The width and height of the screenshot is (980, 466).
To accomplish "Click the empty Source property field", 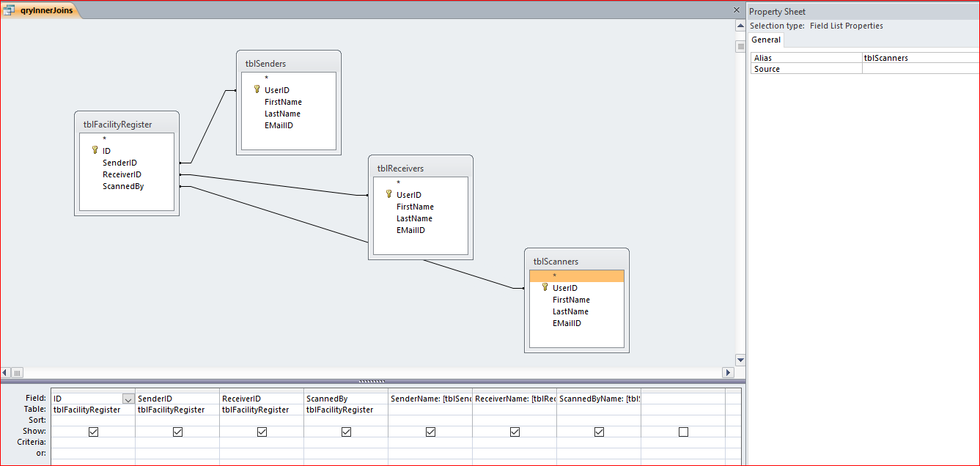I will pyautogui.click(x=921, y=68).
